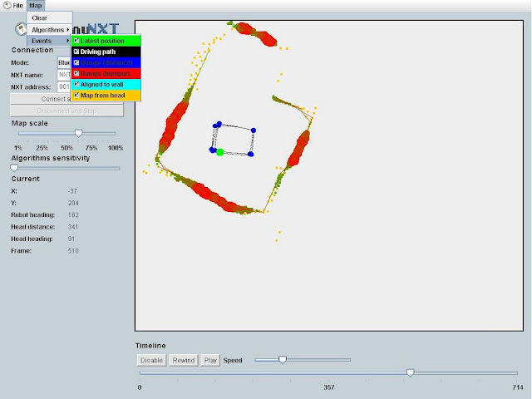The image size is (532, 399).
Task: Click the NXT address input field
Action: [x=64, y=86]
